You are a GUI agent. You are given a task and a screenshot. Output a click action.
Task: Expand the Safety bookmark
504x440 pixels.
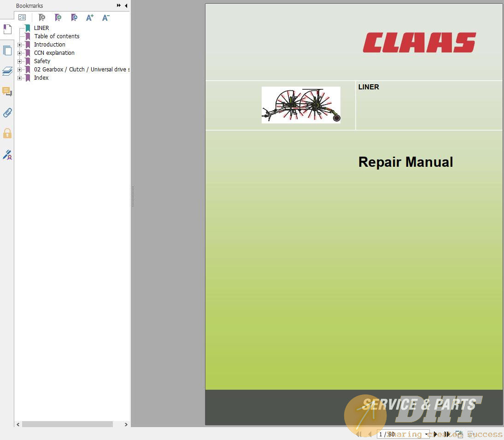pos(20,61)
